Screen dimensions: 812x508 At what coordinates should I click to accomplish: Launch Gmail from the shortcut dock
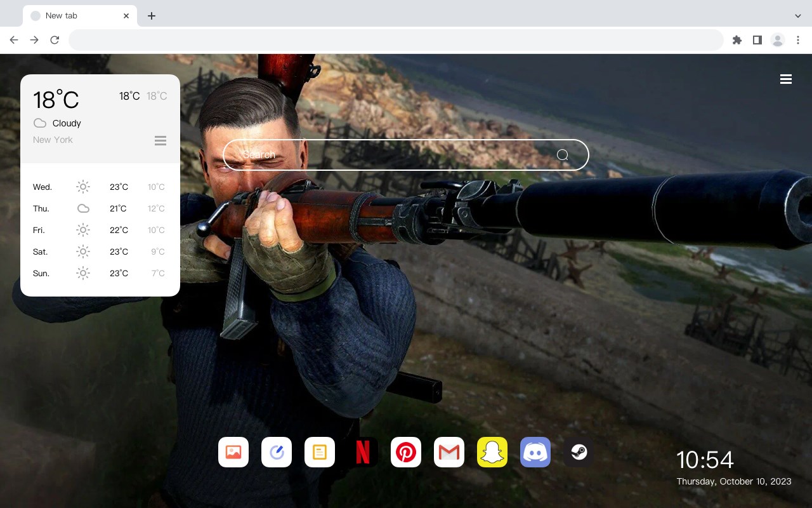[449, 452]
